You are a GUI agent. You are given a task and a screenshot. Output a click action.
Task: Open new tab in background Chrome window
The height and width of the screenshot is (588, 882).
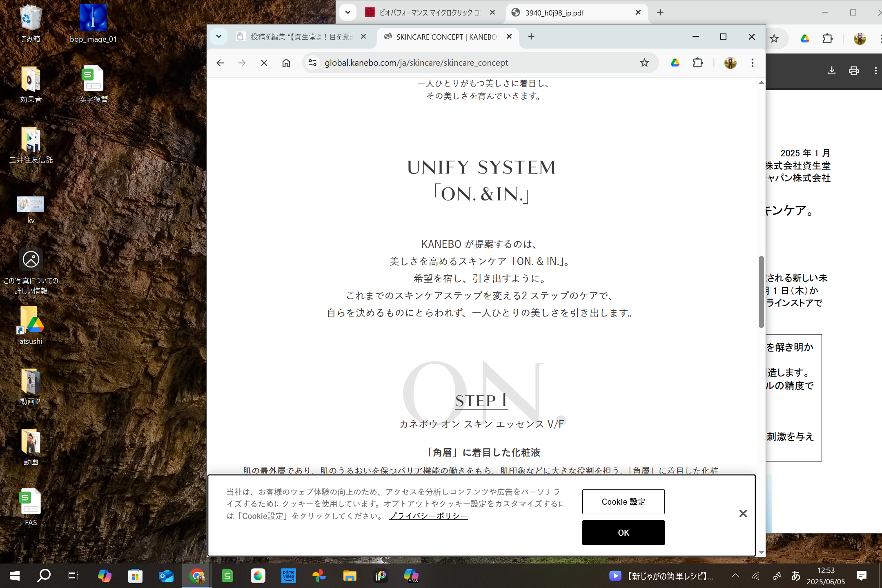coord(660,13)
